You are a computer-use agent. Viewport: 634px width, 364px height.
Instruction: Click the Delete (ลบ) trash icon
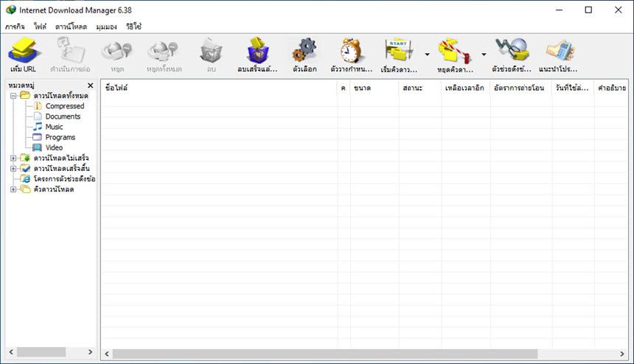tap(211, 52)
